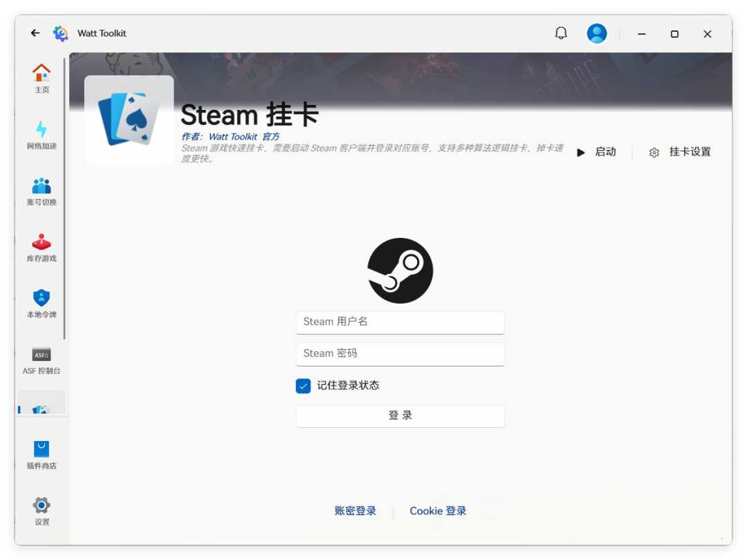Focus the Steam 用户名 field
747x560 pixels.
tap(400, 322)
